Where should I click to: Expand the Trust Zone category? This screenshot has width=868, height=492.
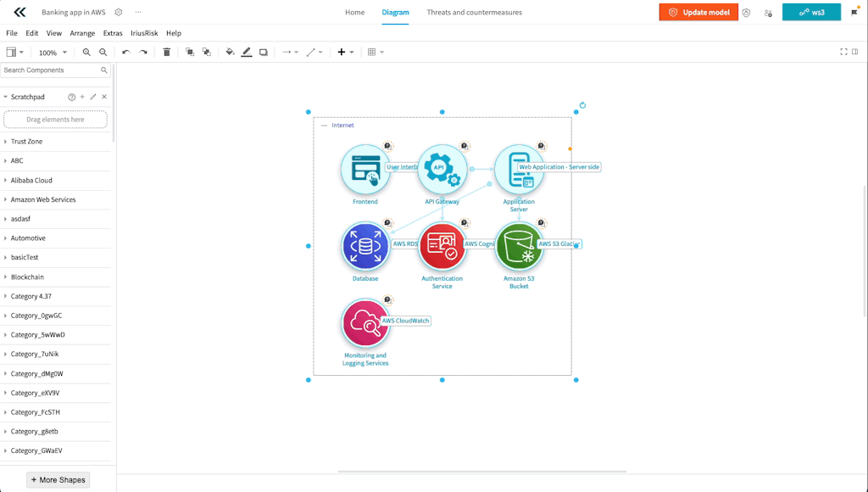(55, 142)
